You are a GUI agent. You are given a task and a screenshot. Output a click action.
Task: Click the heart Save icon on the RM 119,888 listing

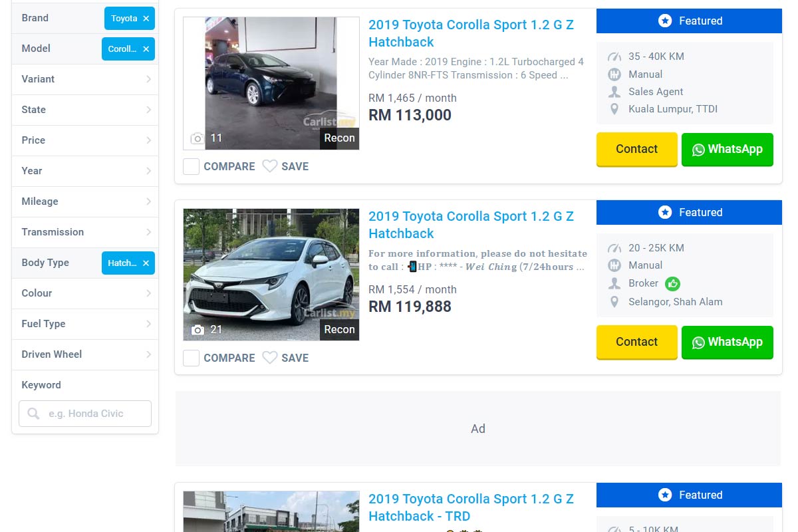[269, 358]
